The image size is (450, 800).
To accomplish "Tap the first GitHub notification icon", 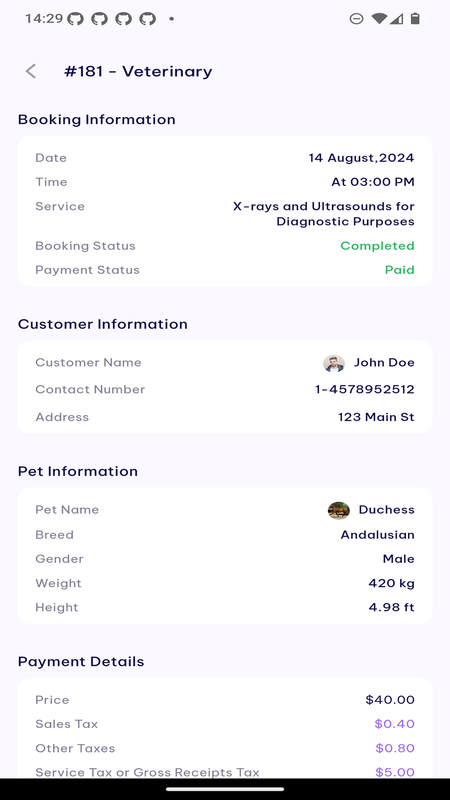I will click(x=76, y=19).
